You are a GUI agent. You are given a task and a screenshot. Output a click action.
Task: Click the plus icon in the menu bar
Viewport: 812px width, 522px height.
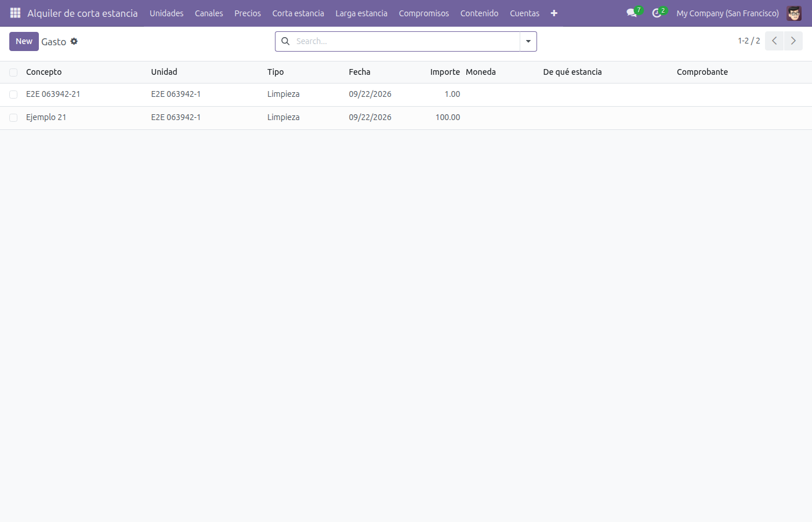tap(554, 13)
